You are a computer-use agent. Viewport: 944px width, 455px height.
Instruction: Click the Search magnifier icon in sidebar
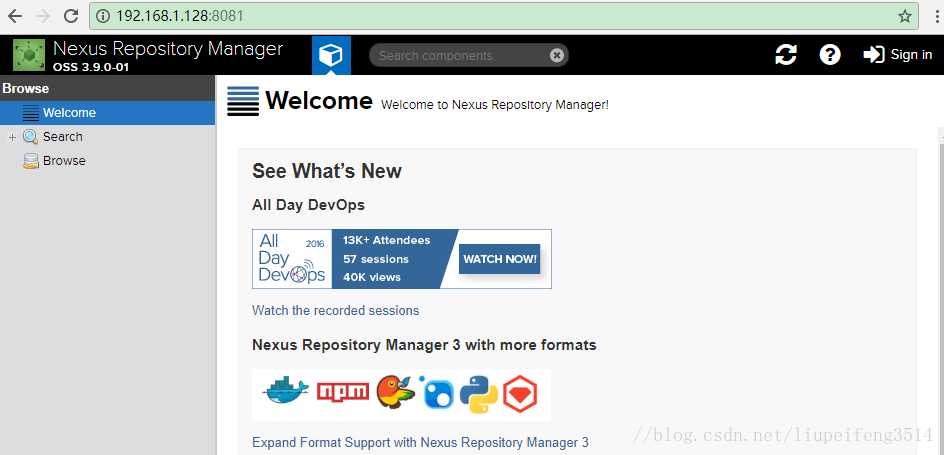(30, 137)
